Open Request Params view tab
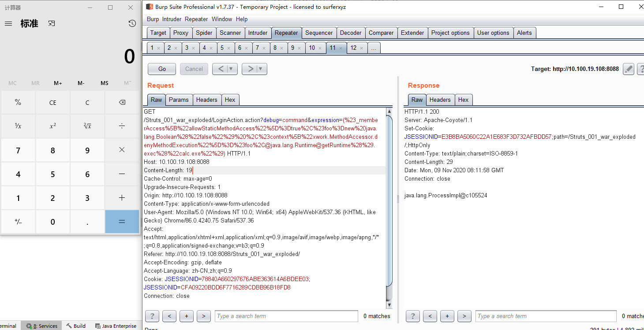 coord(179,100)
